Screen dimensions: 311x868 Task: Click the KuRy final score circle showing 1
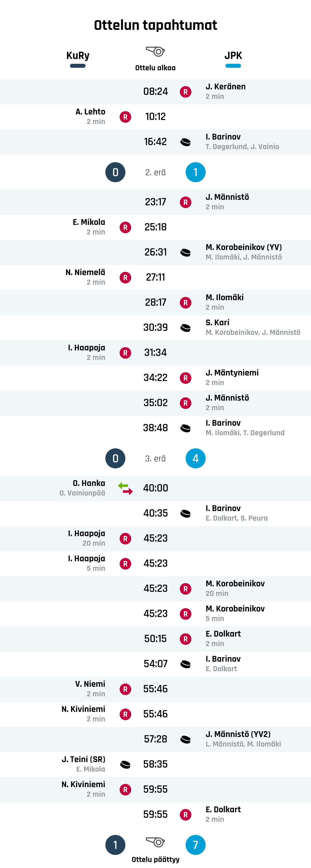click(115, 845)
